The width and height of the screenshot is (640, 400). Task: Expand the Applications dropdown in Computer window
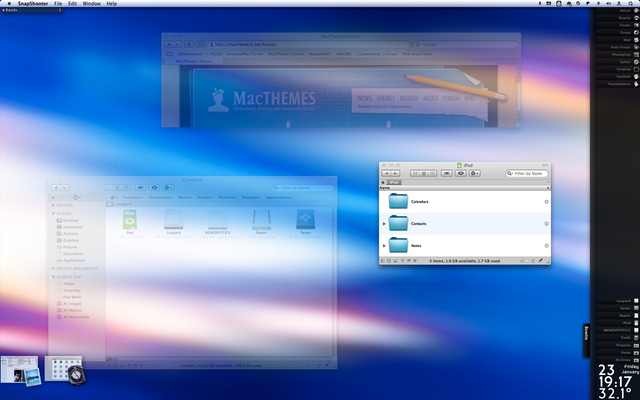coord(278,198)
